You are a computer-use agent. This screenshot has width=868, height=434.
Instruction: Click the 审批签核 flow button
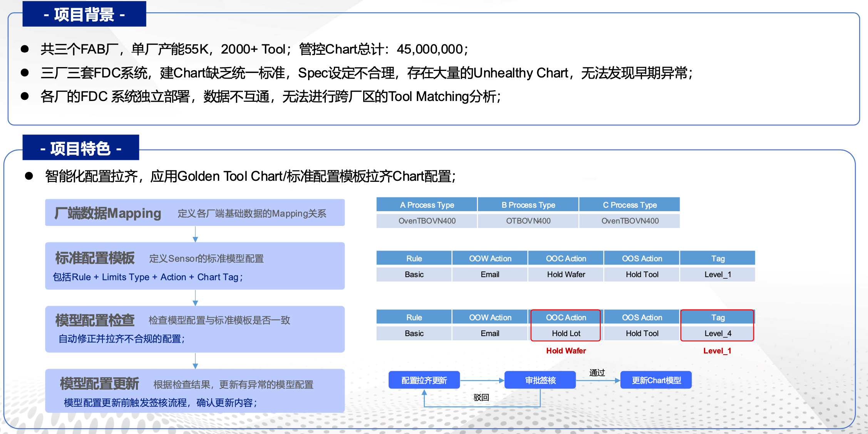click(x=540, y=380)
